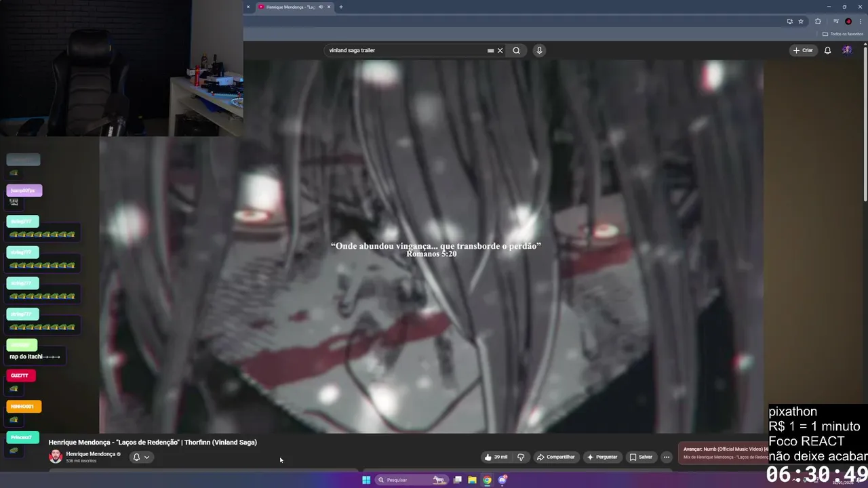This screenshot has height=488, width=868.
Task: Click the '536 mil inscritos' subscriber text
Action: coord(81,461)
